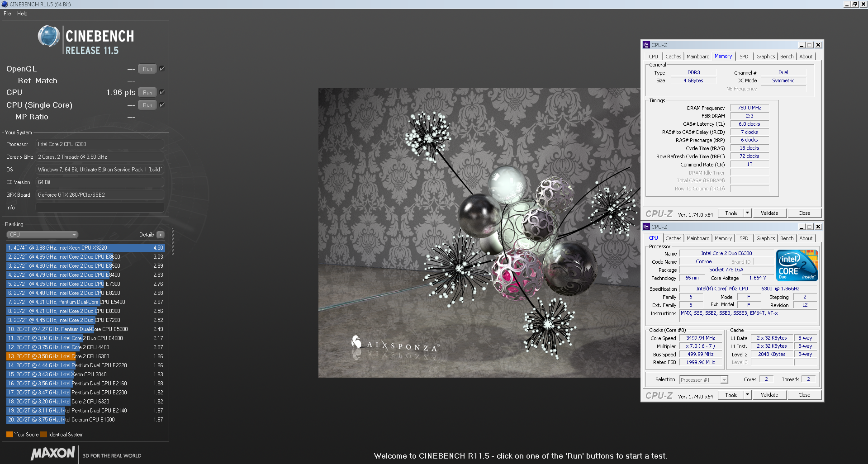
Task: Open the File menu
Action: click(x=7, y=14)
